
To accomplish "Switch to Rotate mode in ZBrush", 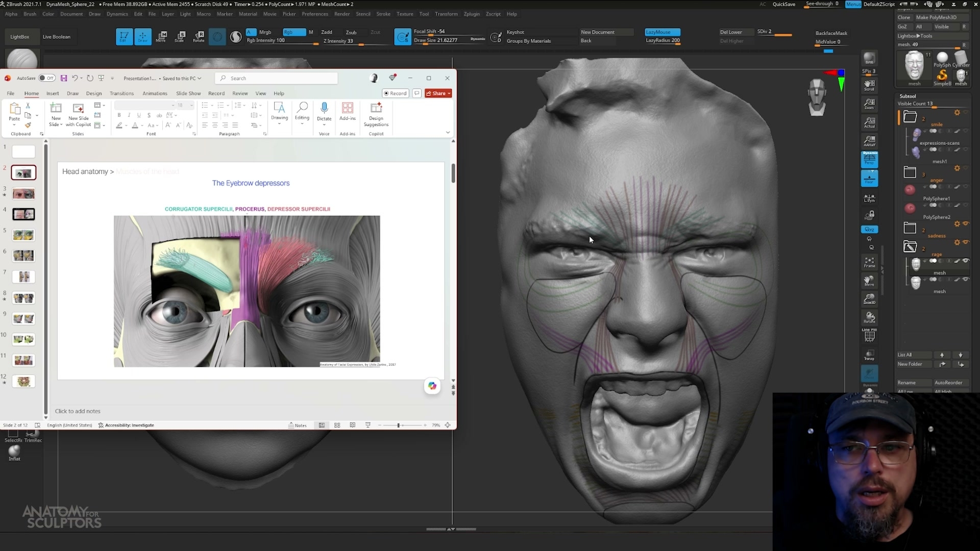I will pos(199,37).
